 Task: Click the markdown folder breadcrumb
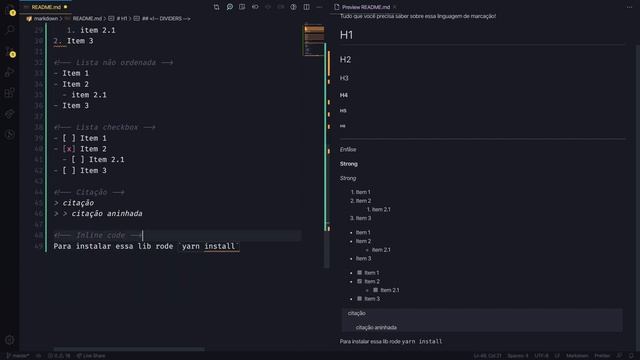(x=45, y=18)
